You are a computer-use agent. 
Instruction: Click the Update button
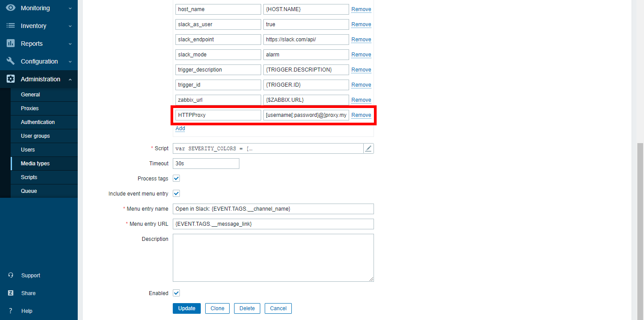186,308
